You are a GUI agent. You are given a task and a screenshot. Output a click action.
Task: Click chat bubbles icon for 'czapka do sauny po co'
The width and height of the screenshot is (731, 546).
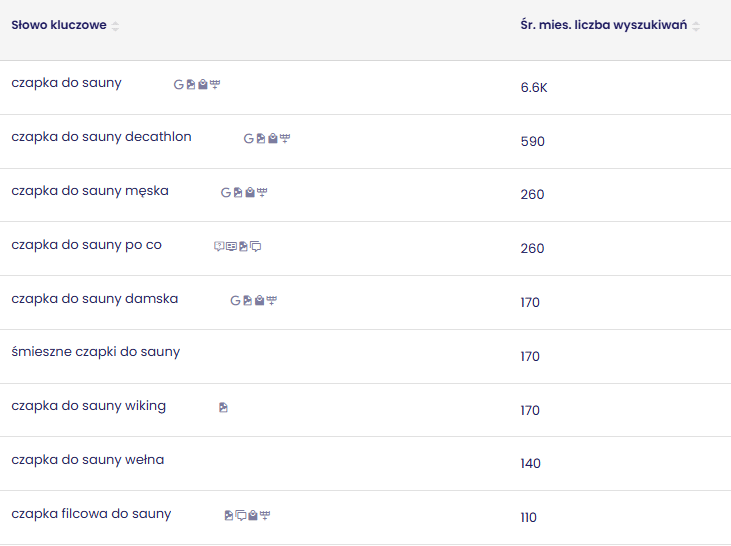256,246
